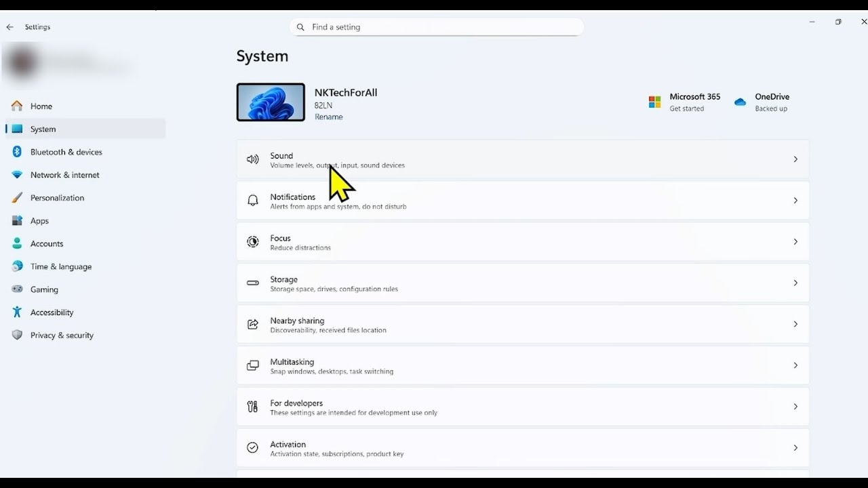Click the OneDrive cloud icon

(740, 102)
